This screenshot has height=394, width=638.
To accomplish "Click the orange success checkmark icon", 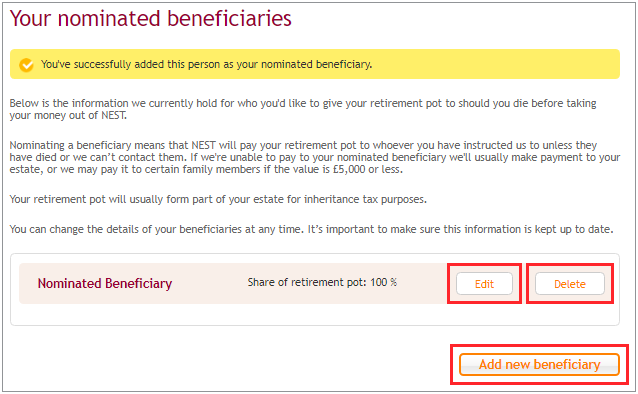I will point(26,65).
